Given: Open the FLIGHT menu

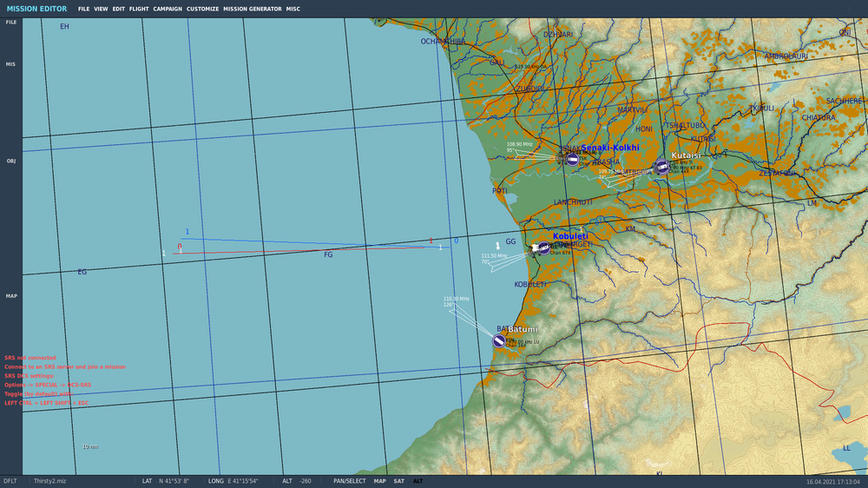Looking at the screenshot, I should (x=139, y=9).
